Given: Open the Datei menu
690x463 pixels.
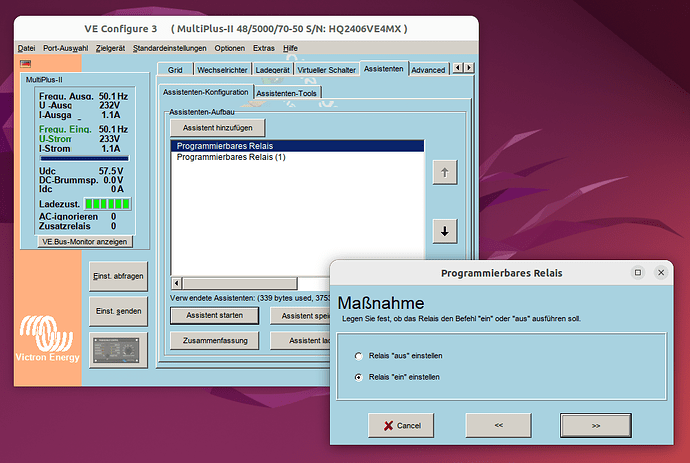Looking at the screenshot, I should pos(26,48).
